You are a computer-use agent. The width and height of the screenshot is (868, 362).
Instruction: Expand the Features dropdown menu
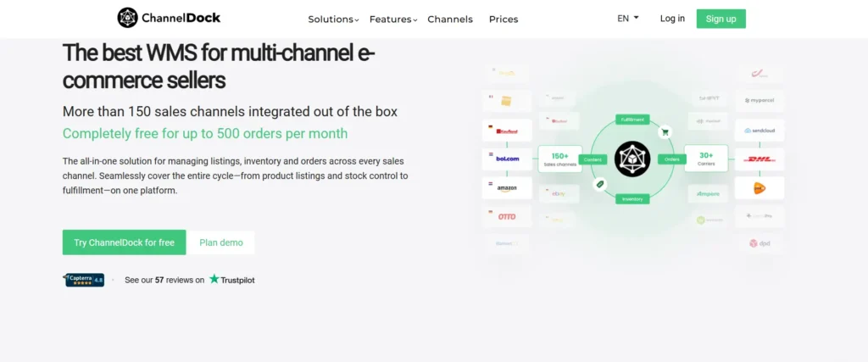tap(393, 19)
